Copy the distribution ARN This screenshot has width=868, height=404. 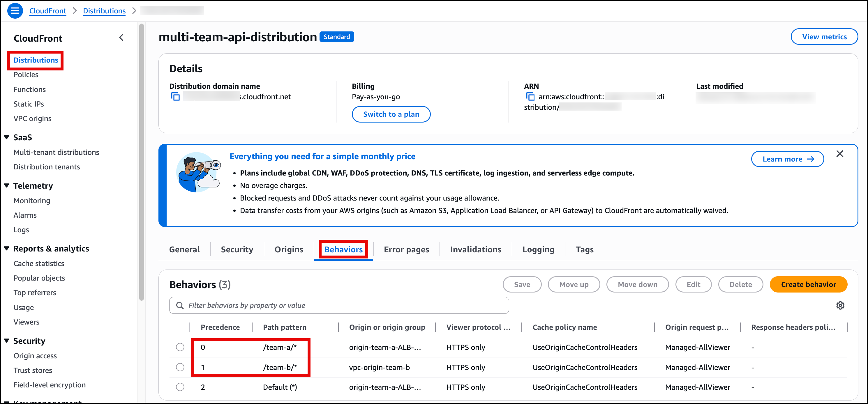click(x=530, y=97)
